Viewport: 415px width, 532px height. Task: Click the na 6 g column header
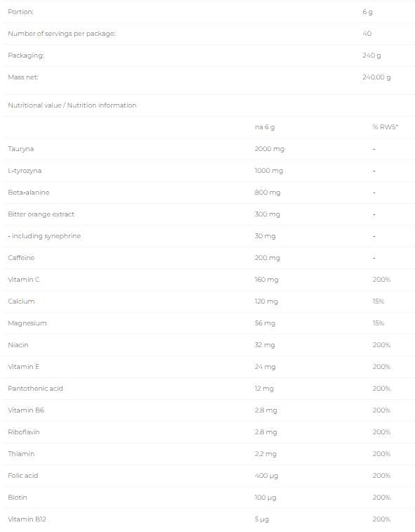265,127
